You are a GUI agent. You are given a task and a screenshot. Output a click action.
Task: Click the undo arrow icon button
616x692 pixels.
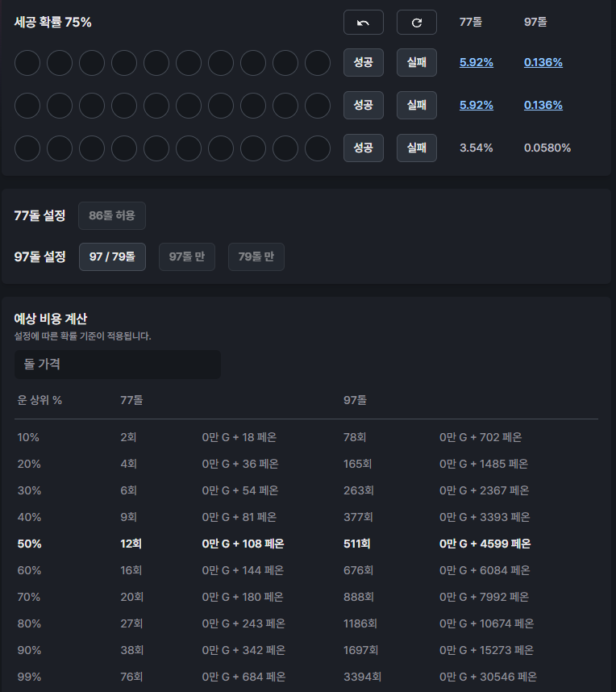[363, 22]
